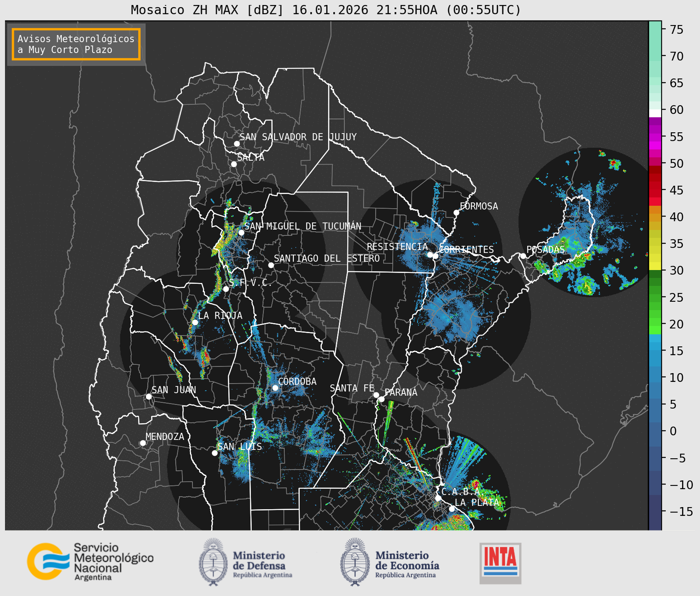Click the Servicio Meteorológico Nacional logo
The height and width of the screenshot is (596, 700).
click(x=91, y=561)
